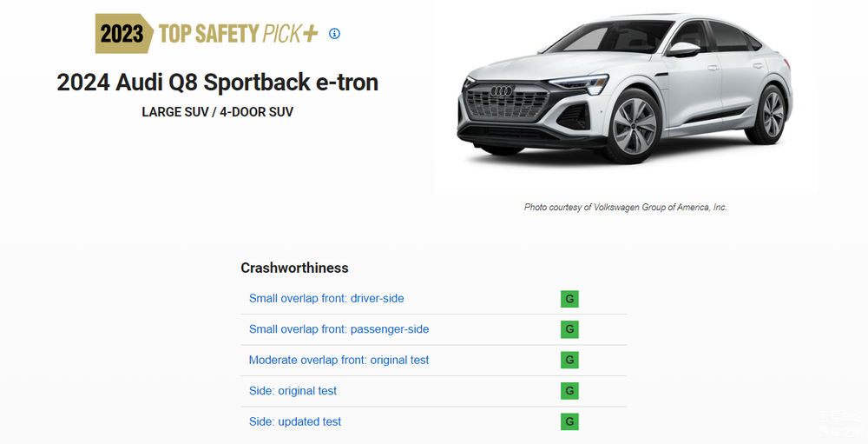Screen dimensions: 868x444
Task: Click the Large SUV / 4-door SUV subtitle
Action: coord(217,112)
